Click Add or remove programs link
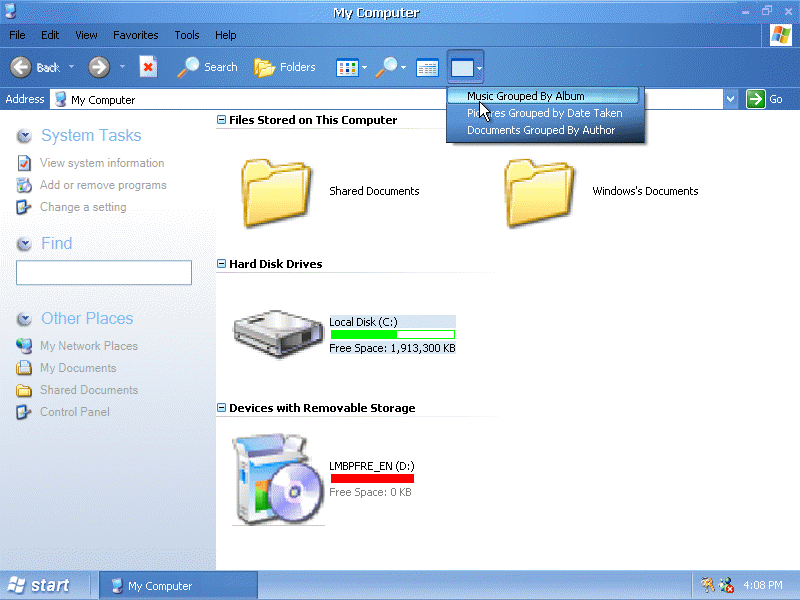The image size is (800, 600). tap(103, 185)
